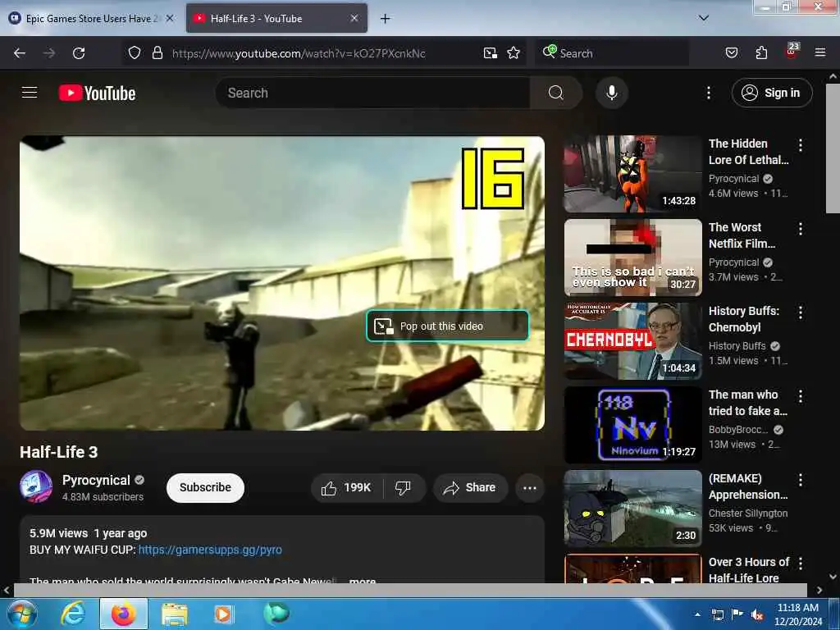This screenshot has height=630, width=840.
Task: Open the YouTube guide hamburger menu
Action: click(30, 93)
